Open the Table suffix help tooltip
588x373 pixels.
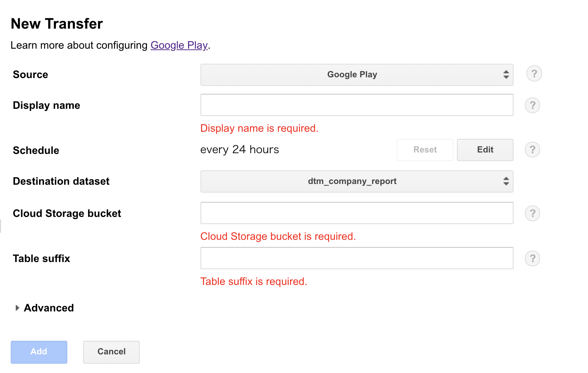pyautogui.click(x=532, y=258)
